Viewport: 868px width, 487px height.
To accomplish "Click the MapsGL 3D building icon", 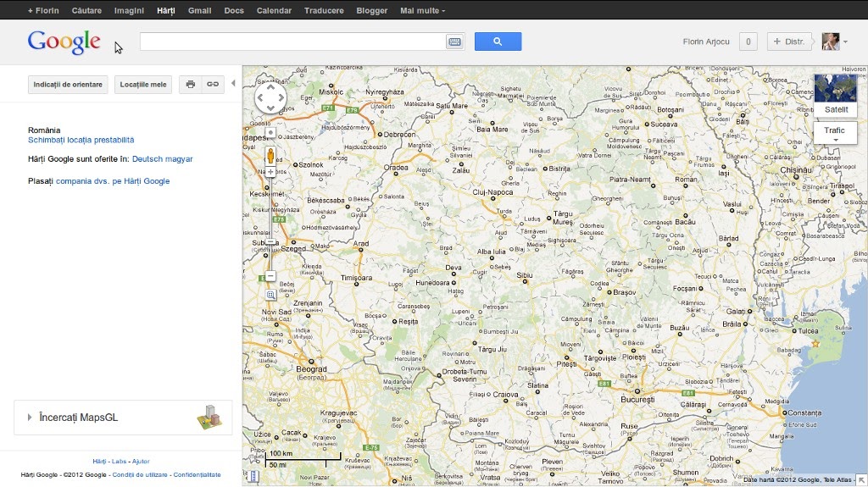I will pos(210,418).
